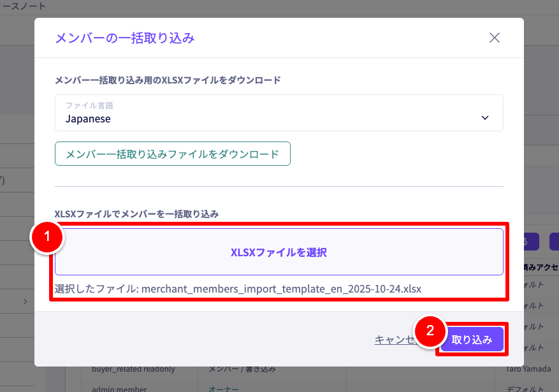Click the green オーナー role link
Viewport: 559px width, 392px height.
[223, 388]
